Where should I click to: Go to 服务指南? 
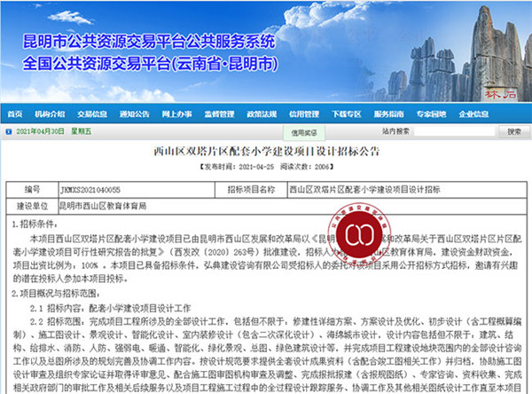[387, 114]
